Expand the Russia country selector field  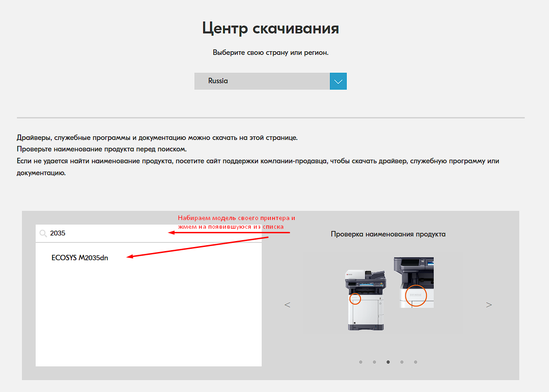262,81
